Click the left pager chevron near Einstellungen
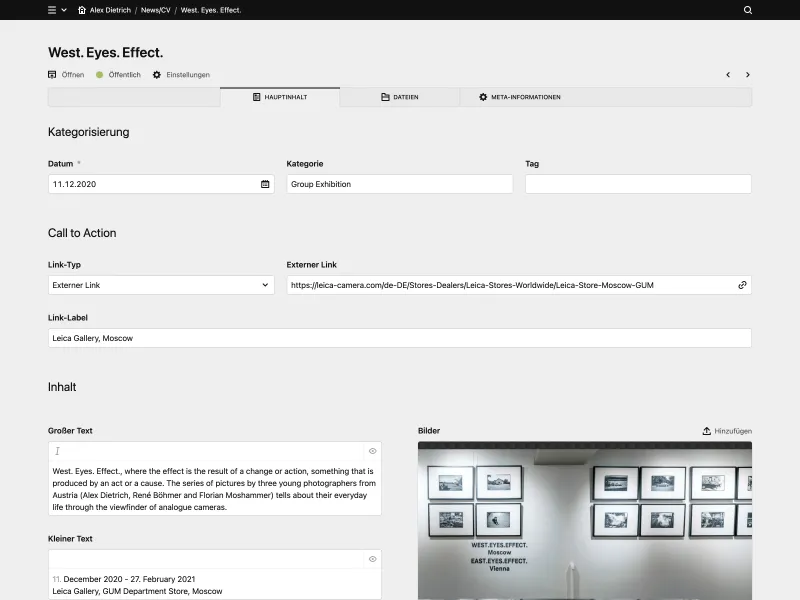Screen dimensions: 800x600 727,74
